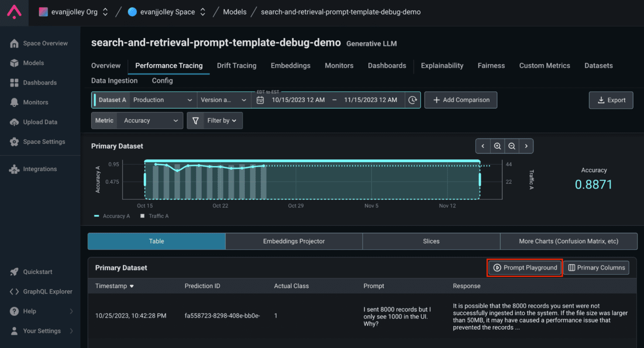Expand the Filter by dropdown
This screenshot has width=644, height=348.
coord(215,121)
